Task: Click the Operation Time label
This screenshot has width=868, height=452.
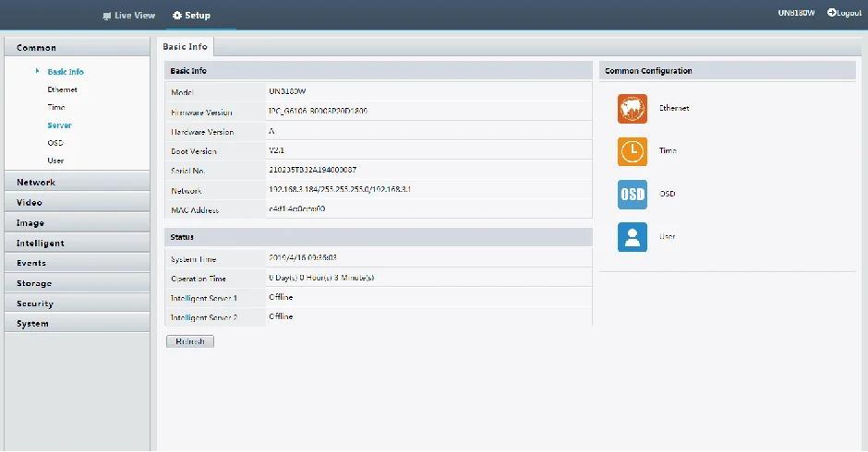Action: click(199, 279)
